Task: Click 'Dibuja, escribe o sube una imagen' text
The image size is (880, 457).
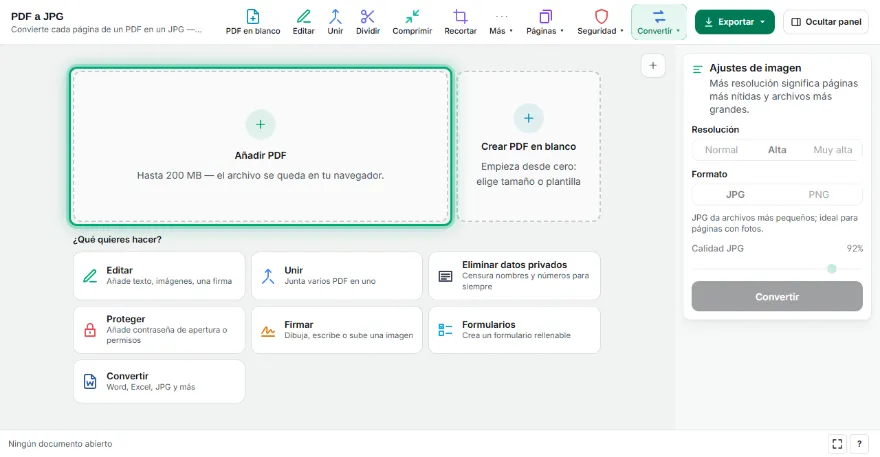Action: tap(349, 335)
